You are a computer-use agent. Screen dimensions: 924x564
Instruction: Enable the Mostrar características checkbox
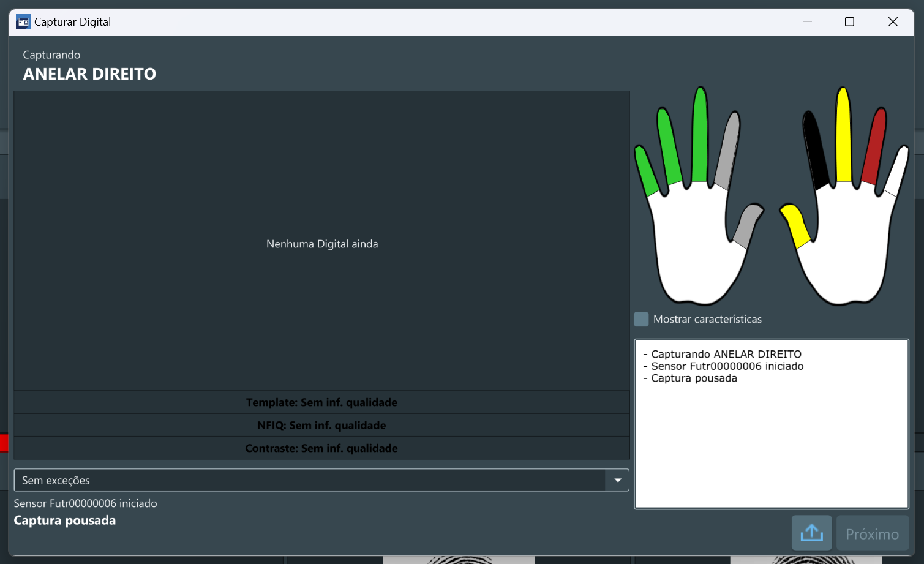click(641, 319)
